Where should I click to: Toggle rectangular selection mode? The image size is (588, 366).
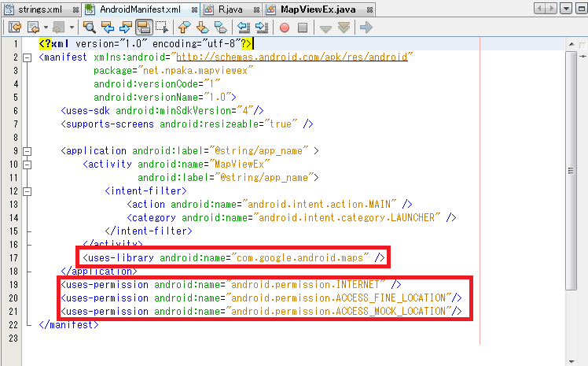coord(162,27)
